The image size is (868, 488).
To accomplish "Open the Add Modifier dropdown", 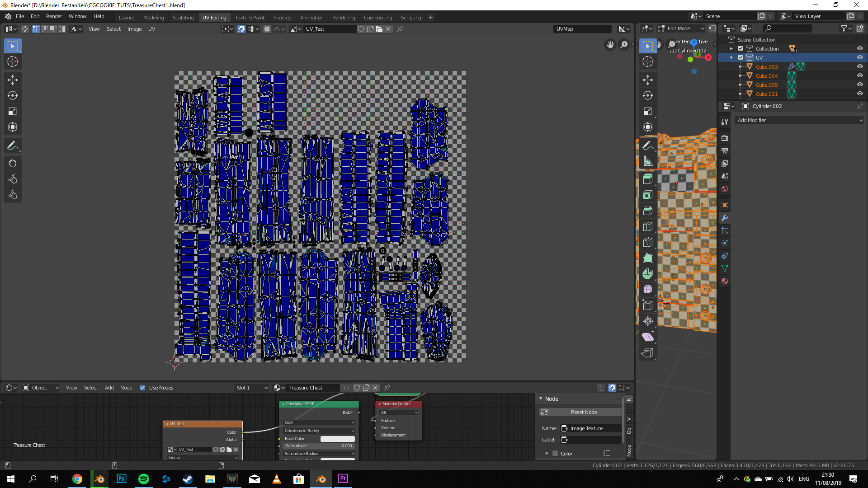I will click(799, 120).
